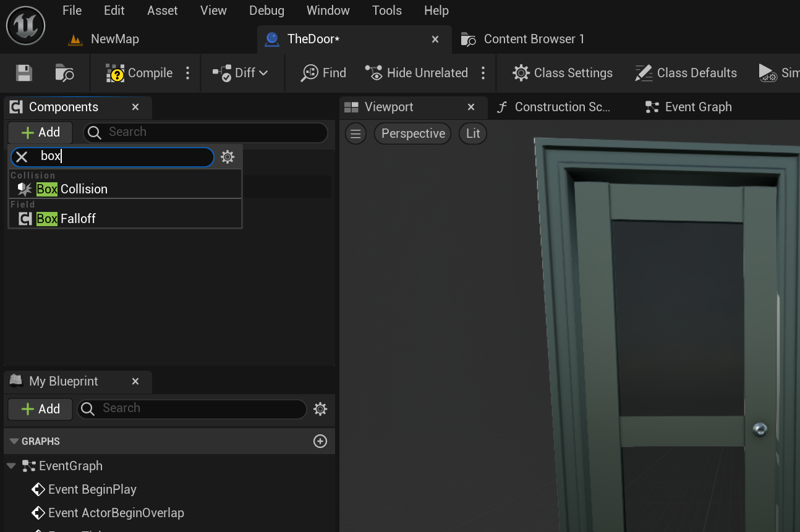Screen dimensions: 800x532
Task: Collapse the GRAPHS section
Action: (14, 441)
